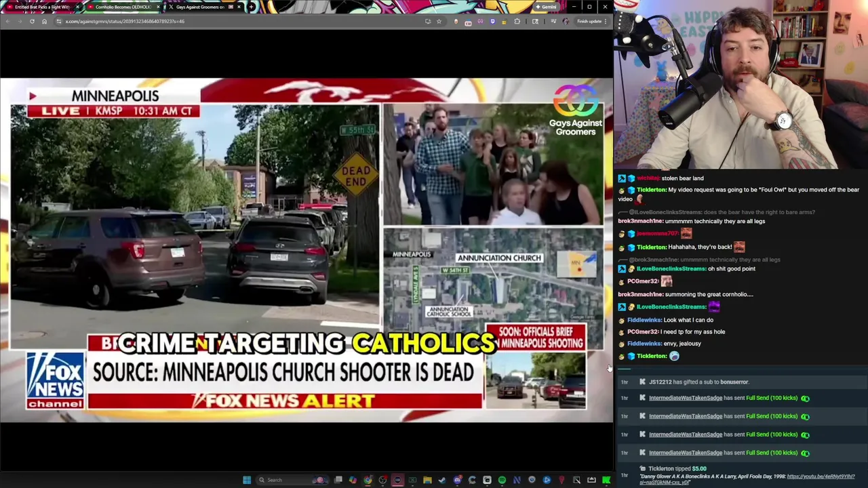Click the taskbar Search box
The image size is (868, 488).
[x=292, y=480]
